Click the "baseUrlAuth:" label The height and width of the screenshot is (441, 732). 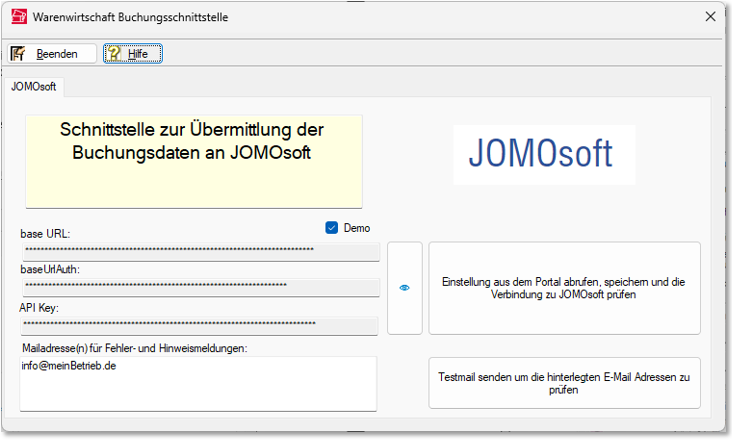(50, 270)
